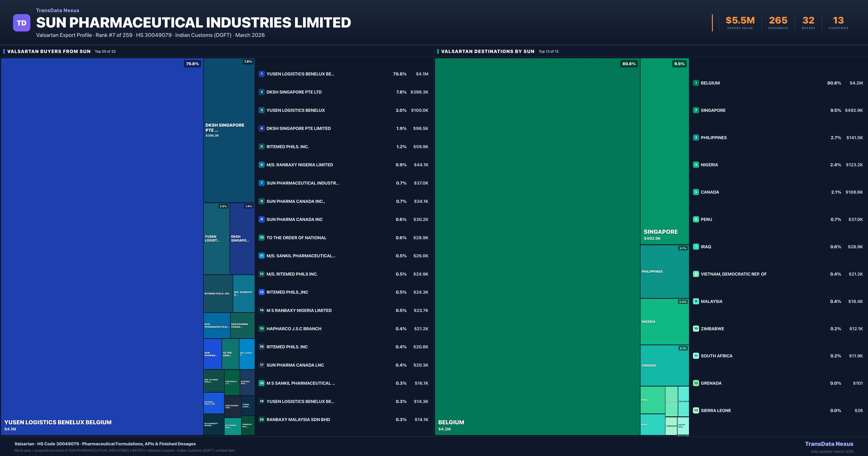Click the Valsartan Buyers From Sun heading

coord(49,52)
